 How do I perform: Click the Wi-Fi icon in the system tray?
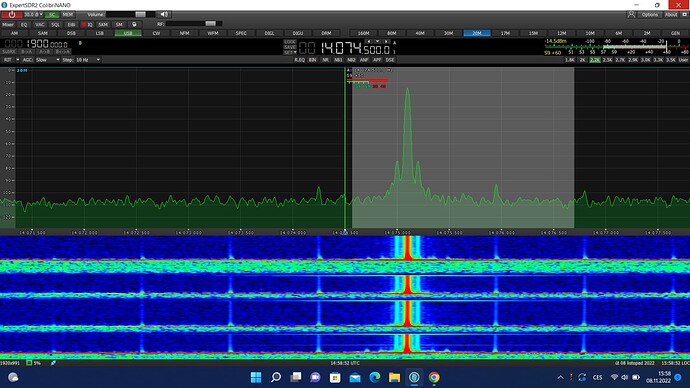[614, 377]
